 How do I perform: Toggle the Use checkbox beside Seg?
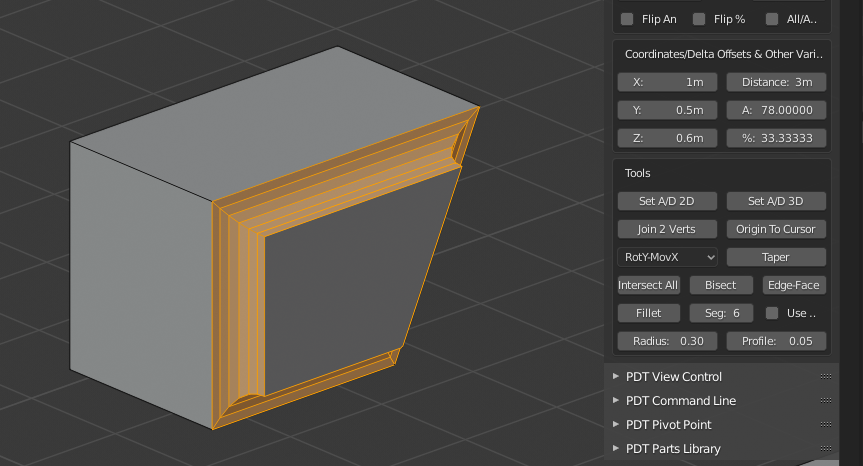[x=772, y=313]
